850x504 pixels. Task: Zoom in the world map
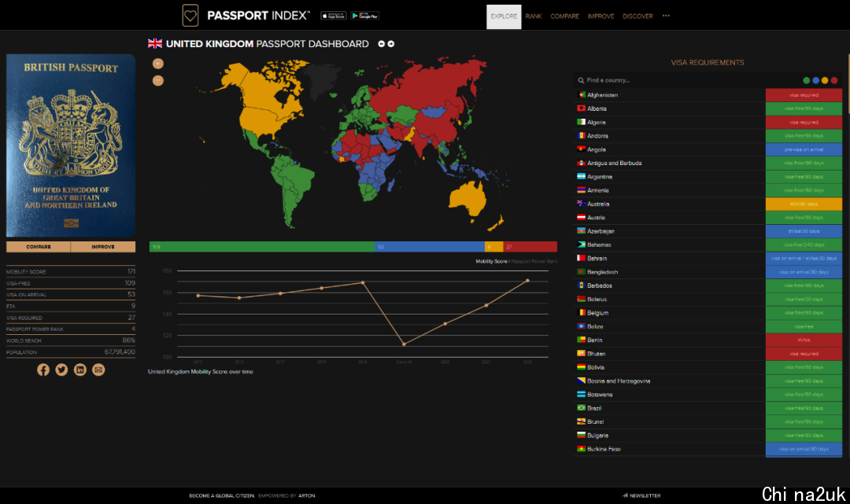(x=157, y=64)
